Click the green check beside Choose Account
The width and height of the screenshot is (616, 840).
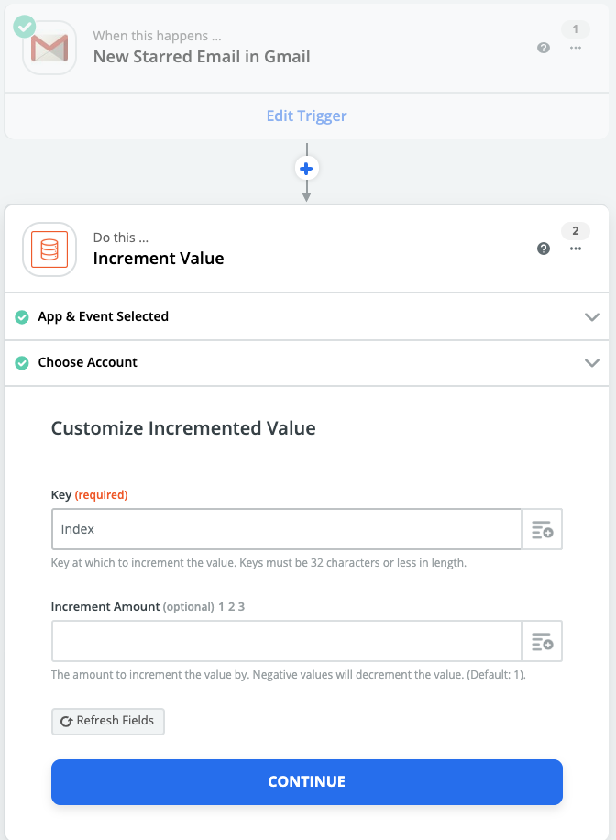coord(22,363)
